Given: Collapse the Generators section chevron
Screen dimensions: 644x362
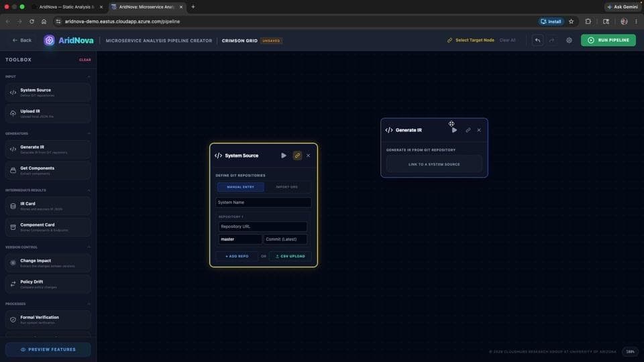Looking at the screenshot, I should coord(89,134).
